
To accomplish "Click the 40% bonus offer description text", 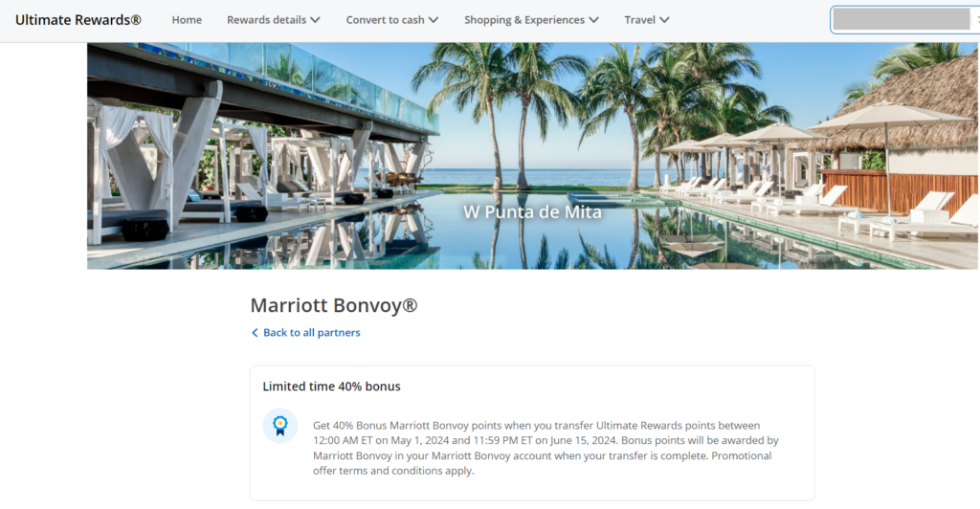I will click(546, 448).
